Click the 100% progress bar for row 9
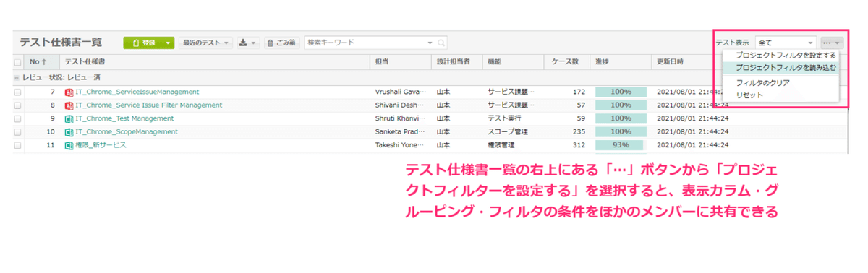The height and width of the screenshot is (273, 868). (620, 118)
